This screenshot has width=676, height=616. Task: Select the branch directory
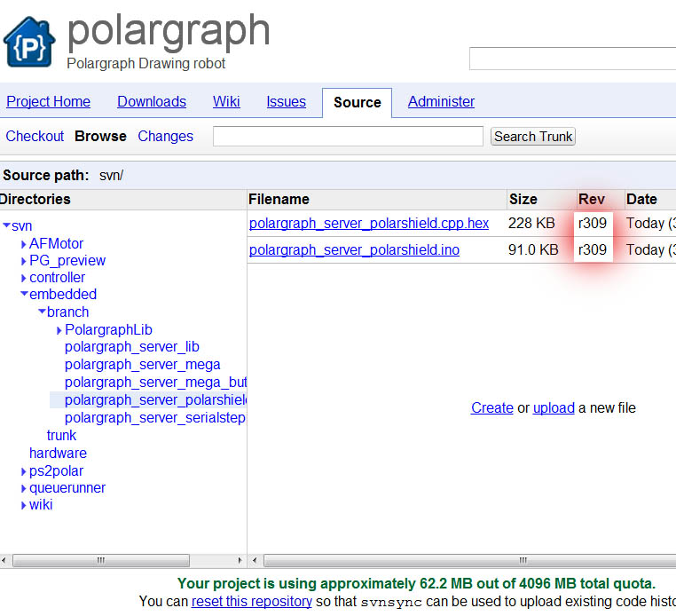(x=67, y=312)
